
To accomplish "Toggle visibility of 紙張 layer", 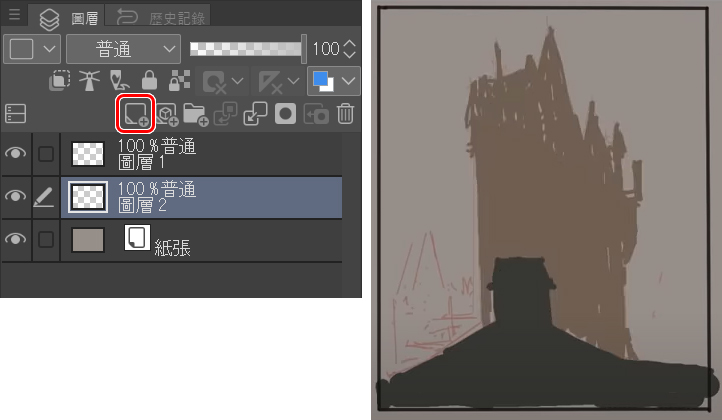I will coord(15,240).
